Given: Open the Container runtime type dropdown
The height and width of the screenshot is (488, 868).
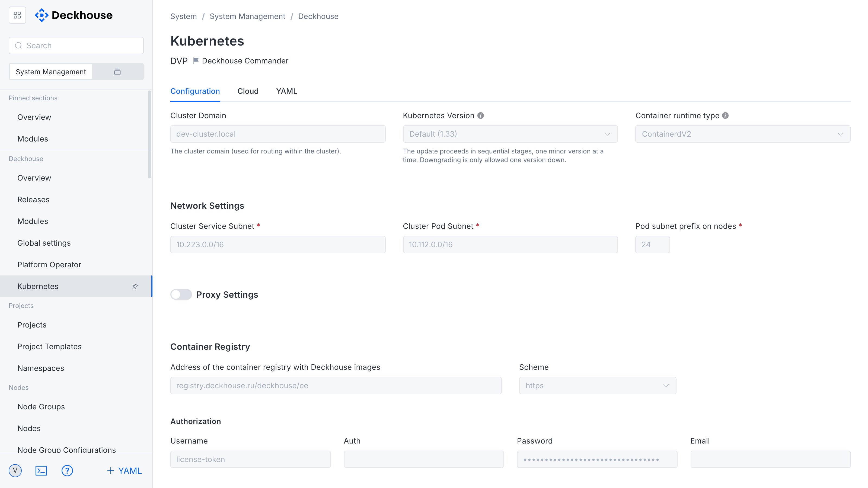Looking at the screenshot, I should tap(743, 134).
